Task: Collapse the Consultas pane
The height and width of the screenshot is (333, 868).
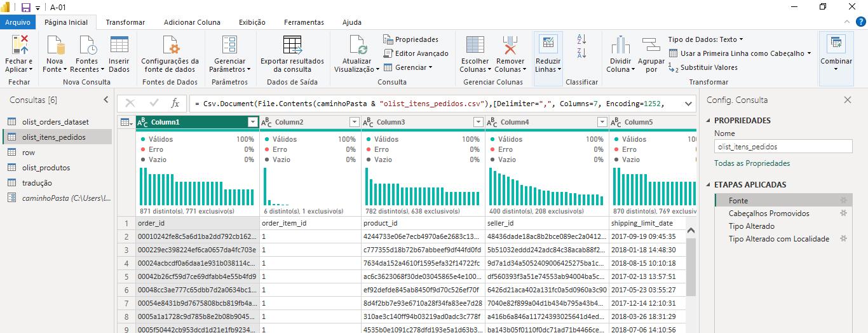Action: pos(106,100)
